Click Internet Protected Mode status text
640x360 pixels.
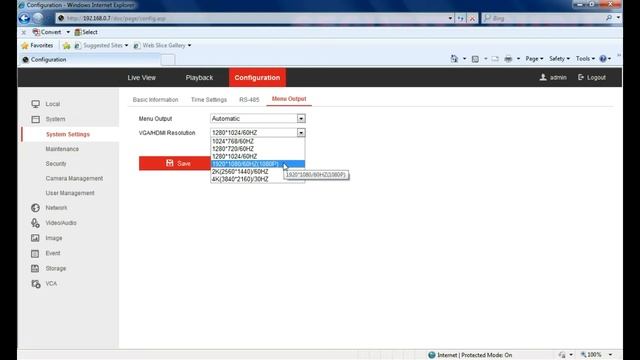click(474, 355)
